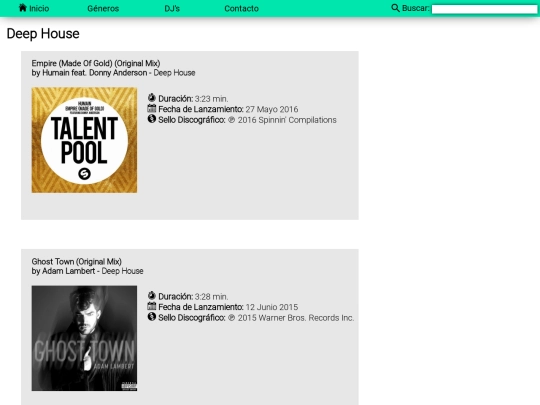Click Fecha de Lanzamiento label in Ghost Town card
This screenshot has width=540, height=405.
[x=201, y=307]
